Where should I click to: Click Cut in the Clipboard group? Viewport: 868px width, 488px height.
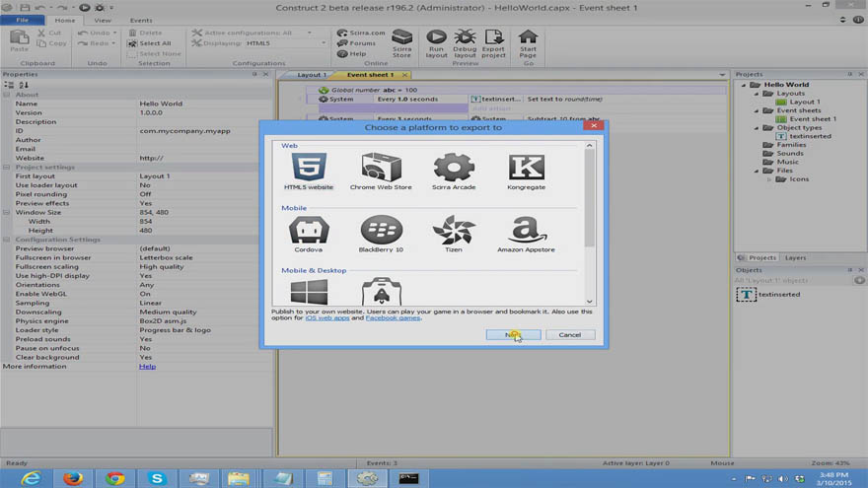click(50, 33)
